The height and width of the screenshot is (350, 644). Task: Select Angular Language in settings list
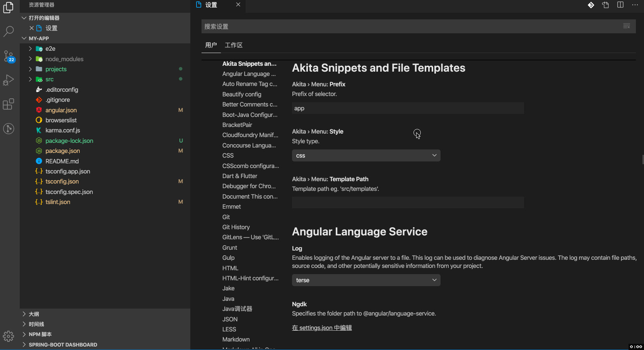tap(249, 74)
